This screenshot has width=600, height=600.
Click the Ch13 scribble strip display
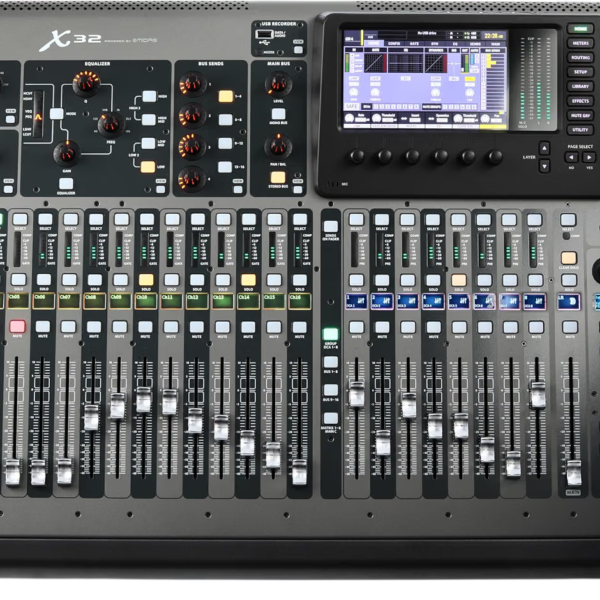tap(223, 301)
